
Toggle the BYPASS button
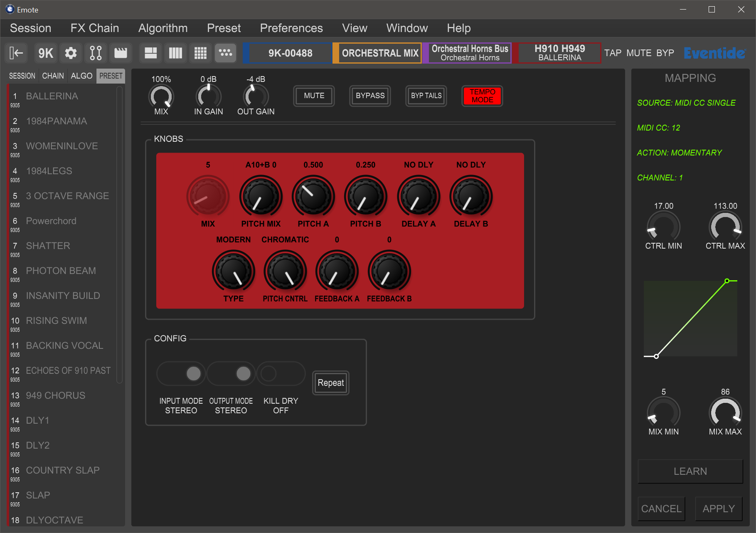pyautogui.click(x=370, y=96)
